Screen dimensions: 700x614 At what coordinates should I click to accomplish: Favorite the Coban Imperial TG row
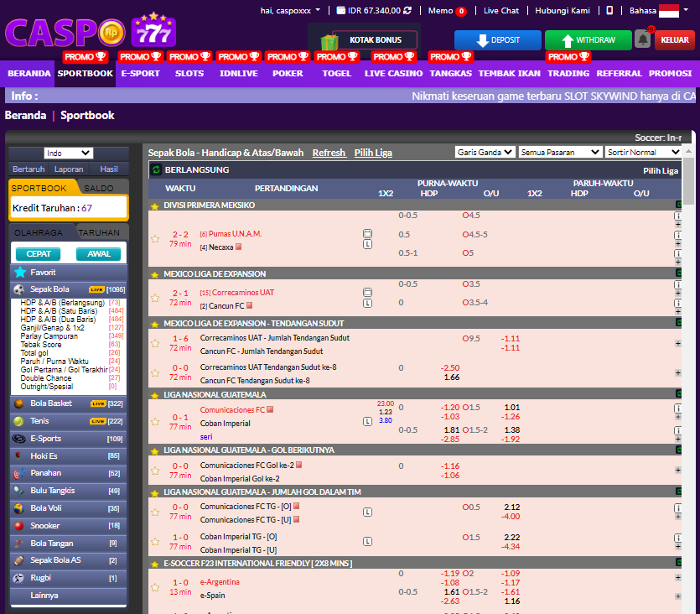[x=155, y=542]
